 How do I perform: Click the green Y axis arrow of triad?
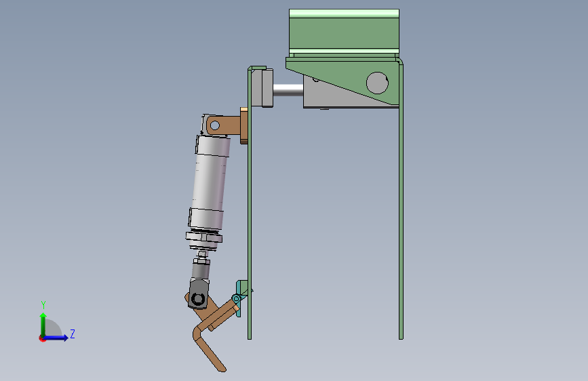point(43,324)
